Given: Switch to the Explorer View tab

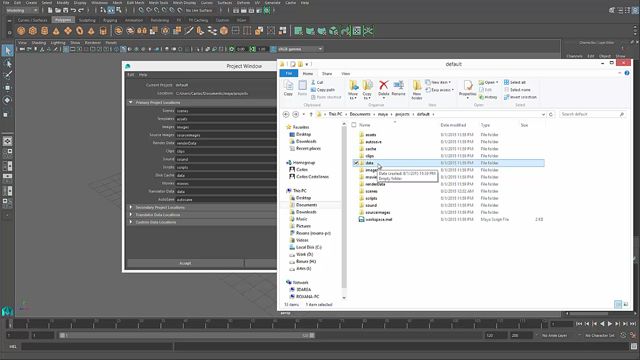Looking at the screenshot, I should click(x=346, y=73).
